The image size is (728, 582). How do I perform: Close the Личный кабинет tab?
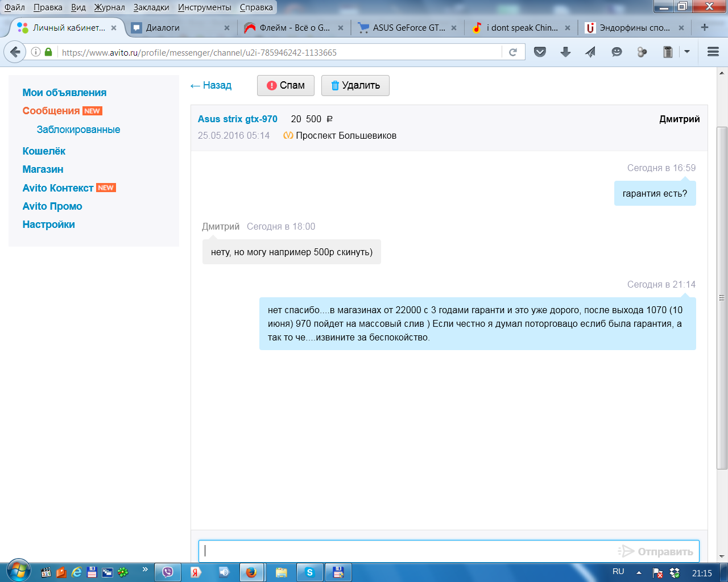114,28
